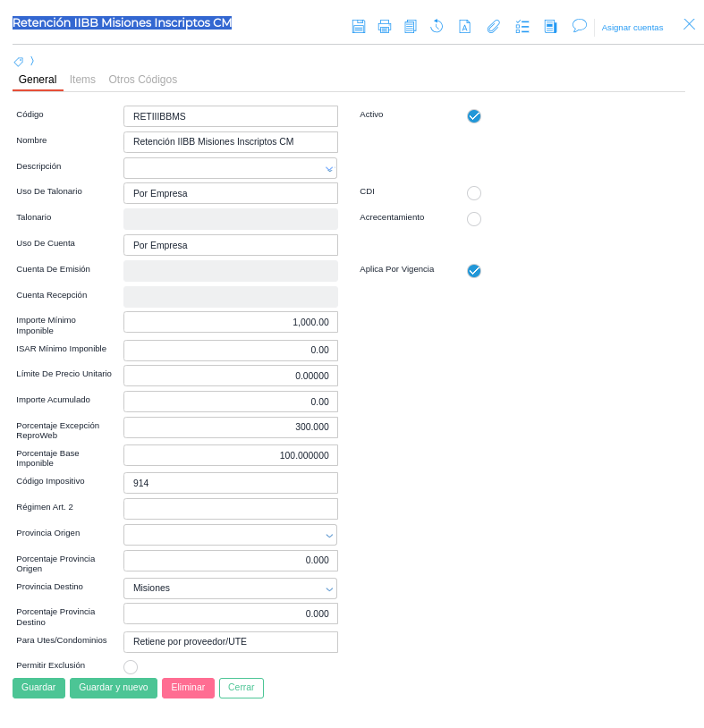Viewport: 704px width, 728px height.
Task: Switch to the Items tab
Action: pyautogui.click(x=82, y=80)
